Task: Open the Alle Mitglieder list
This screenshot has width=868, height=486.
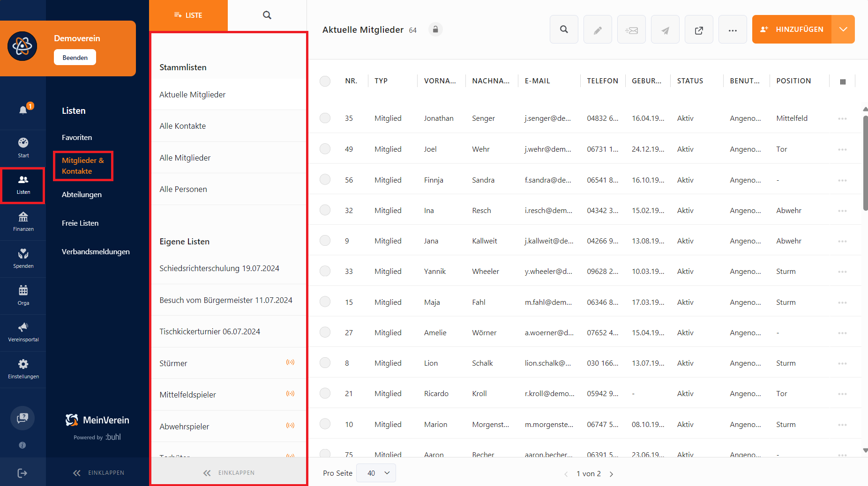Action: click(x=228, y=158)
